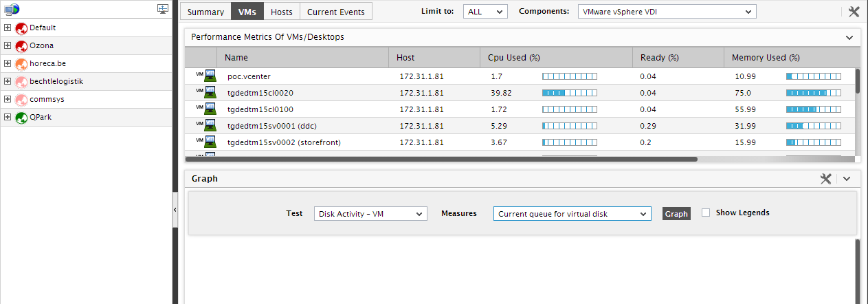Open the Graph panel tools icon
Viewport: 868px width, 304px height.
tap(826, 178)
